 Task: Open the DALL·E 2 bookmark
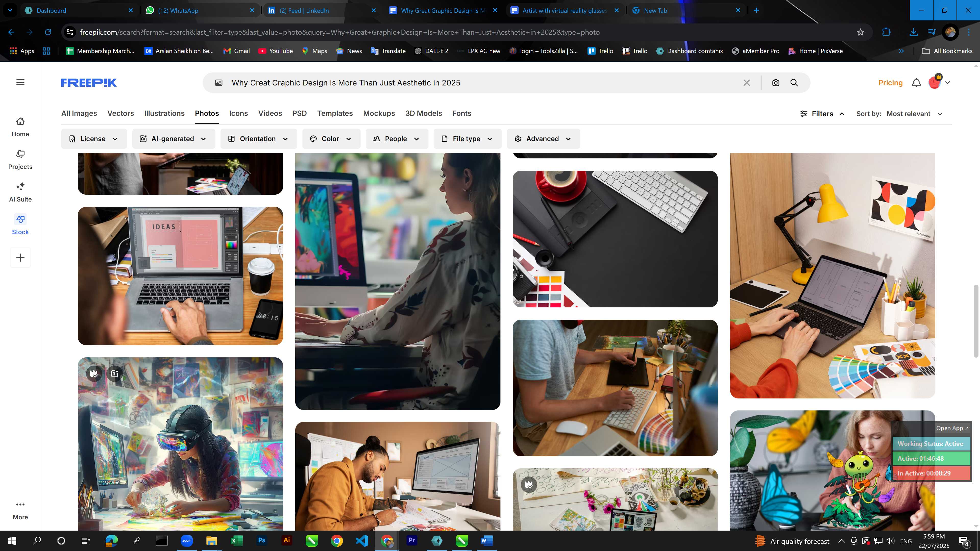point(431,51)
